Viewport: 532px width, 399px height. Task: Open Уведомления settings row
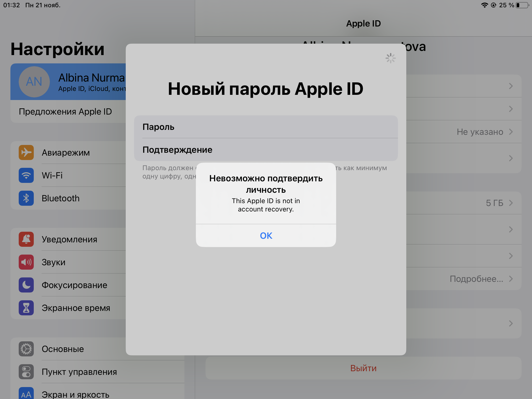click(68, 239)
